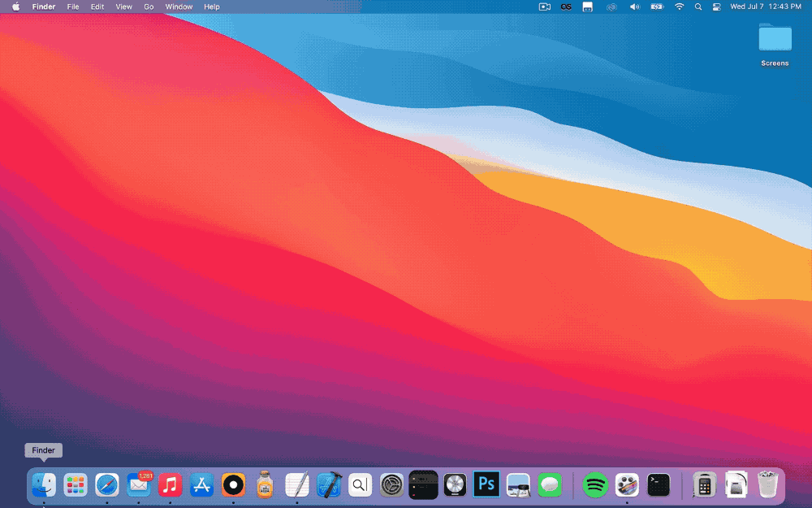
Task: Open the black Mac Pro tower icon in the Dock
Action: pyautogui.click(x=424, y=485)
